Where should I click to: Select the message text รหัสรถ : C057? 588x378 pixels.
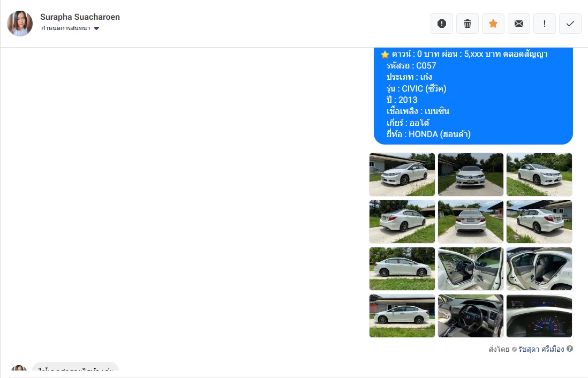pos(411,66)
